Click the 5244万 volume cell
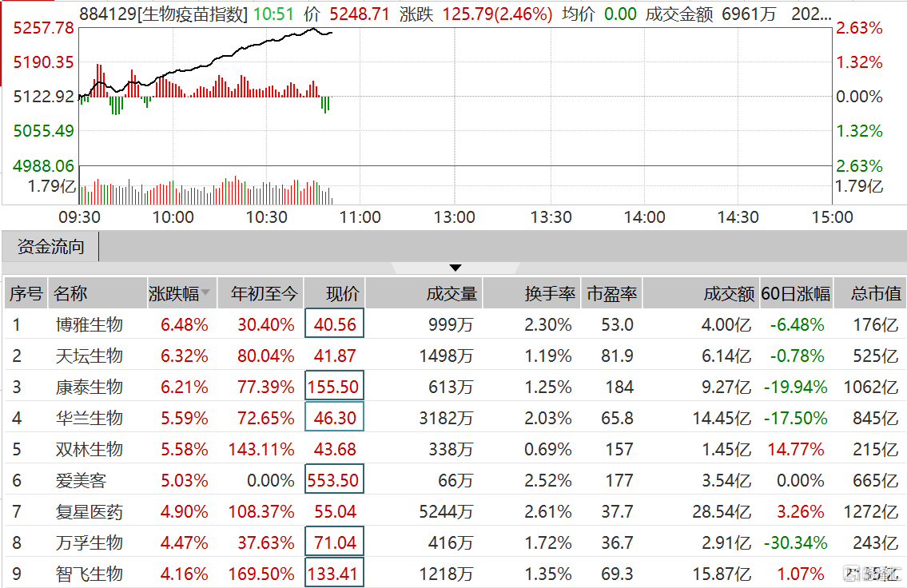907x588 pixels. 446,512
